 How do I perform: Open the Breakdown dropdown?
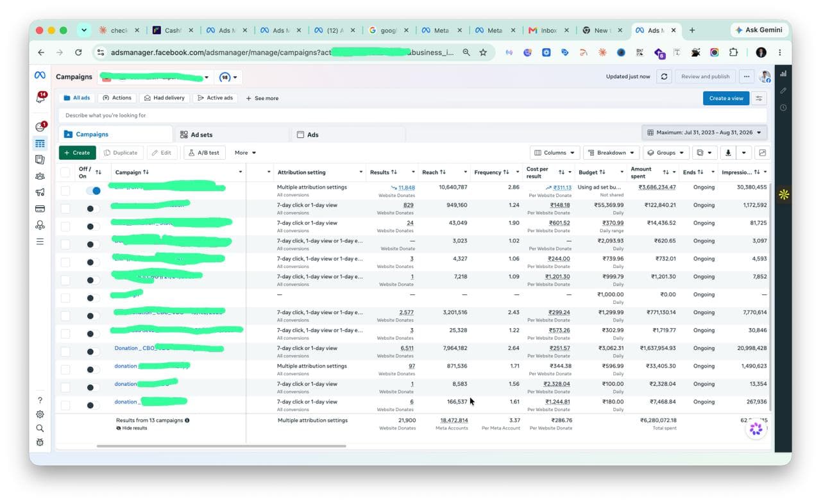coord(611,153)
